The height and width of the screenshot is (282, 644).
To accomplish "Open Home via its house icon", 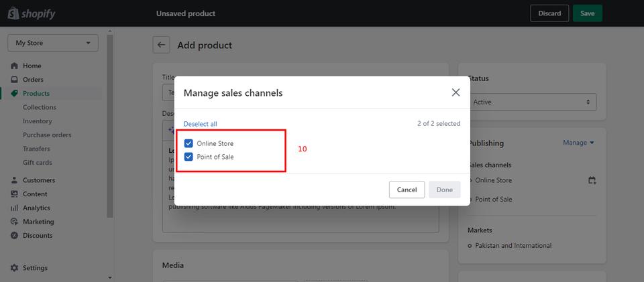I will pos(14,66).
